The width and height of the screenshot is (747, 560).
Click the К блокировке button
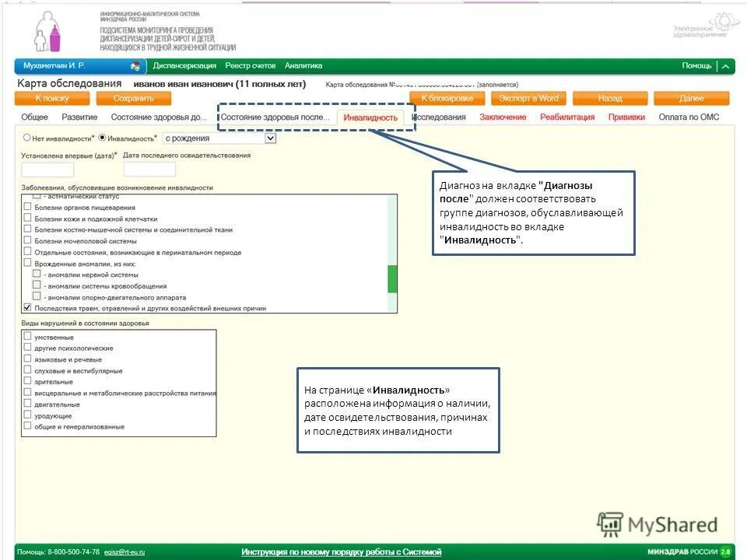tap(447, 99)
